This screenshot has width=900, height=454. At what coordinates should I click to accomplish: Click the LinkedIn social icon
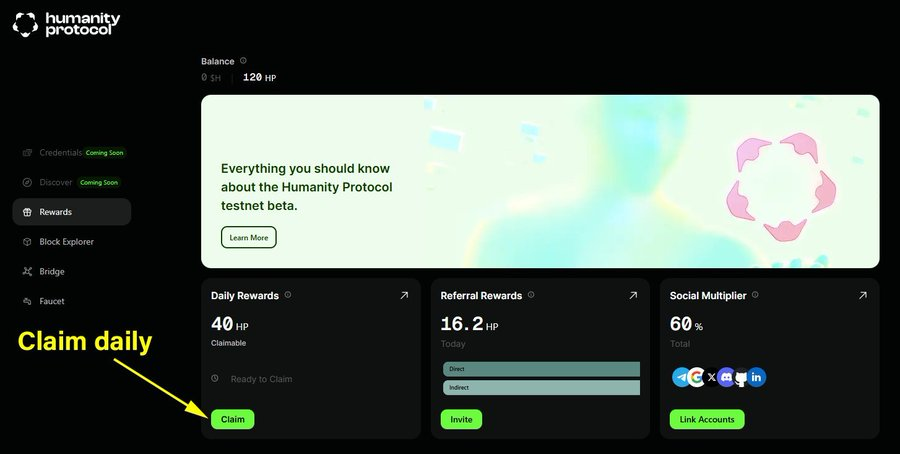click(x=757, y=377)
